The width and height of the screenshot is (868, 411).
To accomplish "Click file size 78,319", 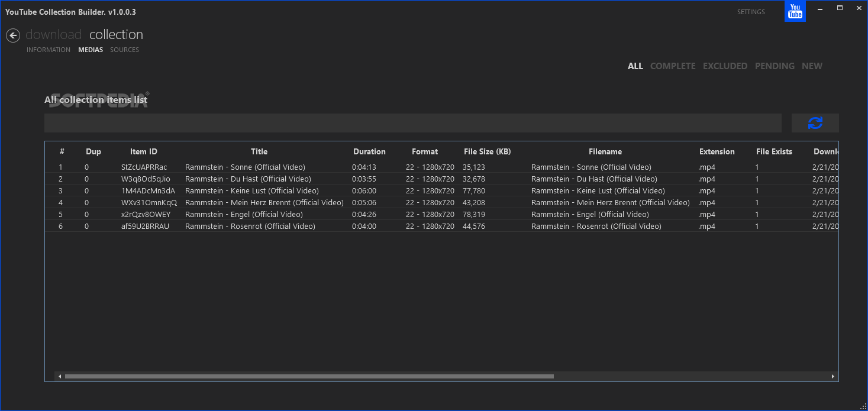I will tap(474, 215).
